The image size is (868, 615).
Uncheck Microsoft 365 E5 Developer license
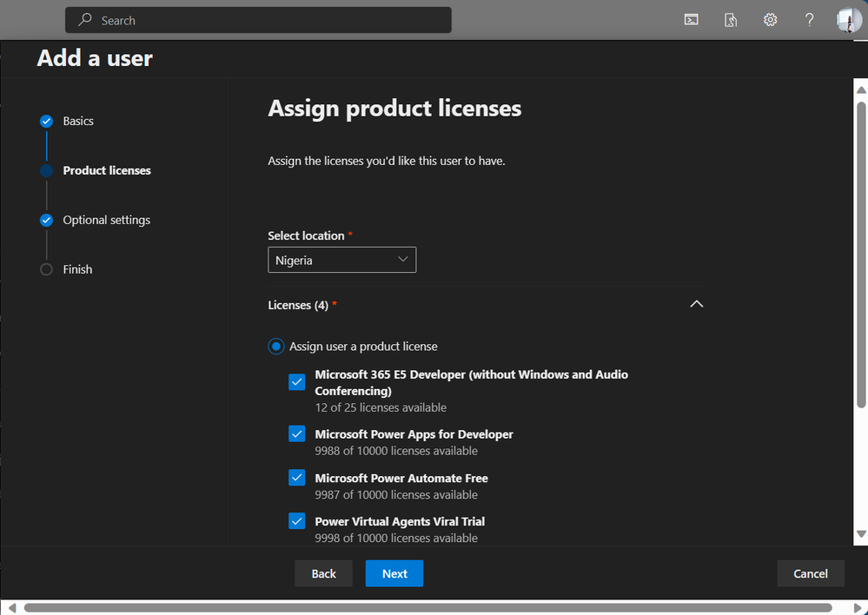coord(297,382)
